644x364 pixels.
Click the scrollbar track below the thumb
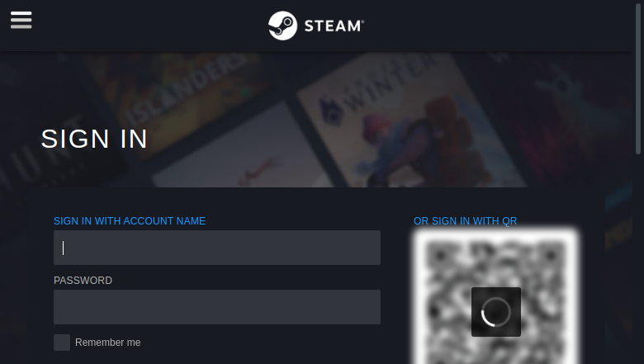(638, 258)
